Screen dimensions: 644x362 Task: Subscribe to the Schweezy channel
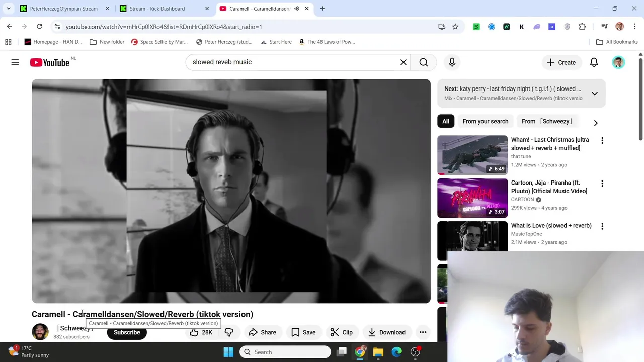point(127,332)
